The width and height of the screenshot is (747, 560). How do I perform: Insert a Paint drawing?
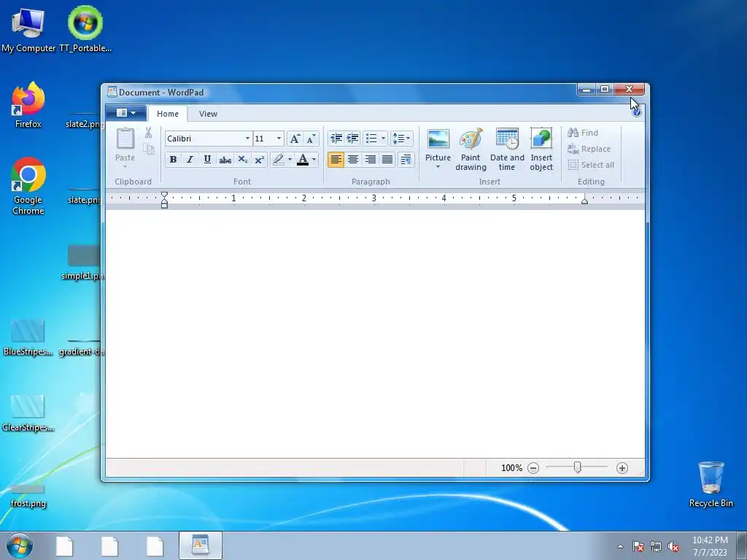471,149
